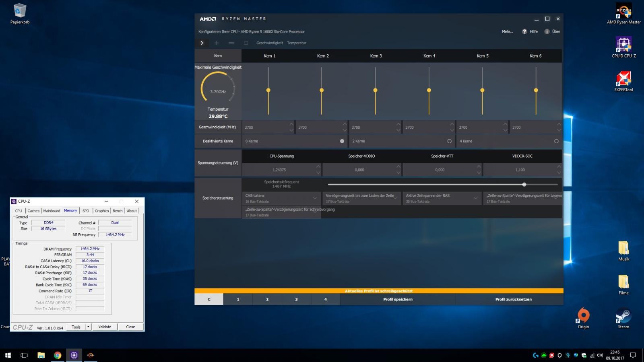Viewport: 644px width, 362px height.
Task: Expand Verzögerungszeit bis zum Laden der Zelle dropdown
Action: pos(395,198)
